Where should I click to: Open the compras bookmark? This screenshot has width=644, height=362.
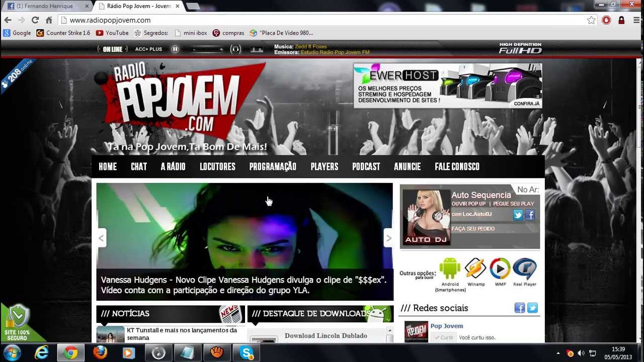coord(228,33)
